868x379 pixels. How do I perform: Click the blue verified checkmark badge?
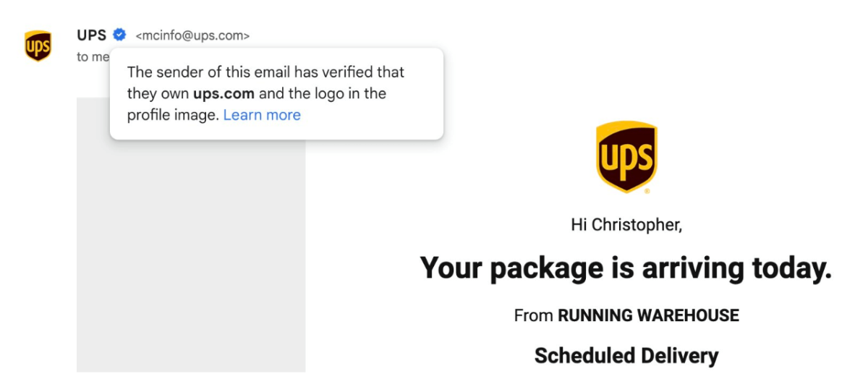pyautogui.click(x=120, y=35)
